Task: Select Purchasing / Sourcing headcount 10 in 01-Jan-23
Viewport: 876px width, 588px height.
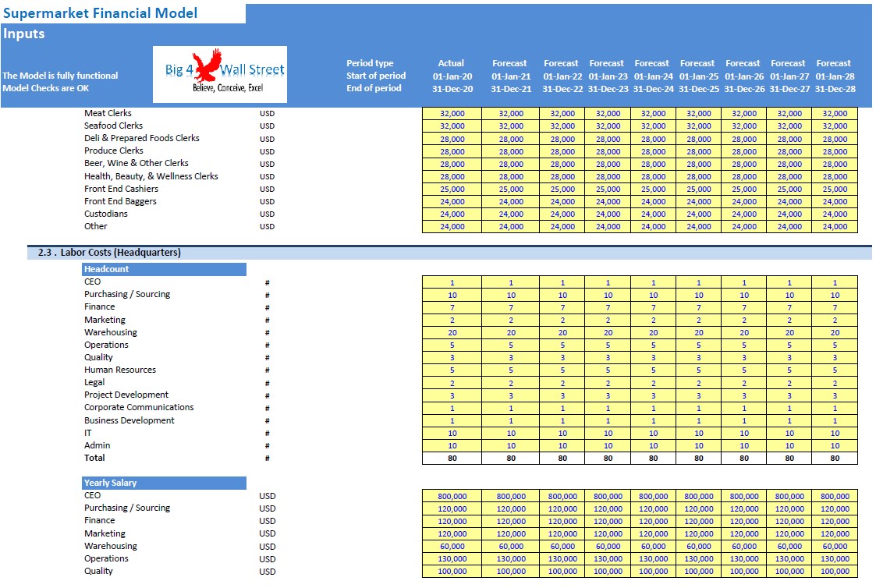Action: (x=608, y=296)
